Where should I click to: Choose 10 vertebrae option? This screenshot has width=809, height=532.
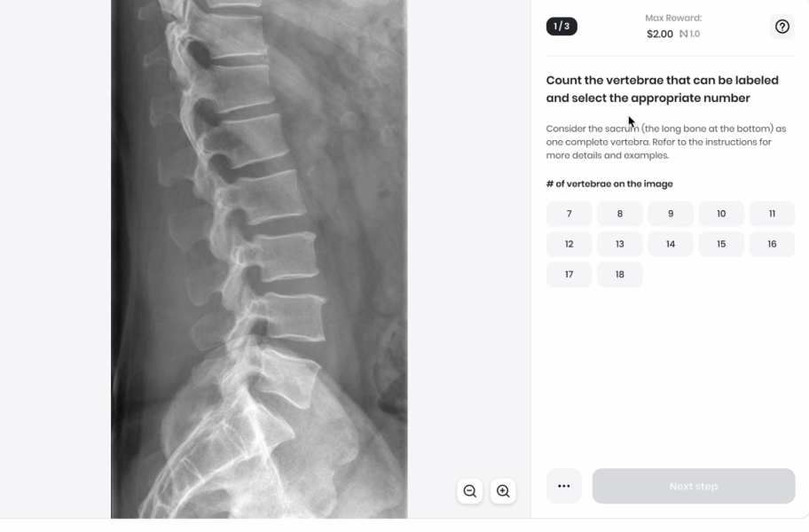pyautogui.click(x=721, y=214)
